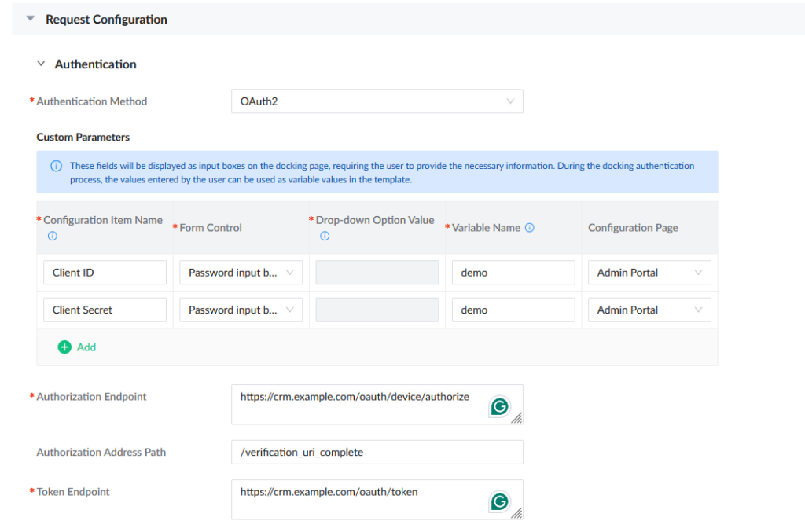This screenshot has height=532, width=805.
Task: Click resize handle of Authorization Endpoint textarea
Action: pos(516,418)
